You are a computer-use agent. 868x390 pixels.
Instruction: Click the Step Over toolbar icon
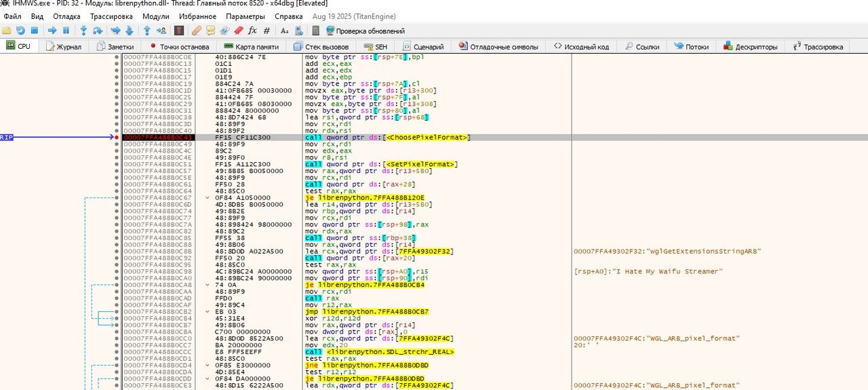98,31
